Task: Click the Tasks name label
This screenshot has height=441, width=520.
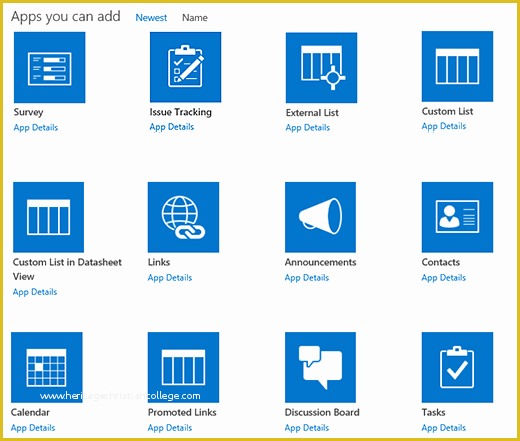Action: point(433,413)
